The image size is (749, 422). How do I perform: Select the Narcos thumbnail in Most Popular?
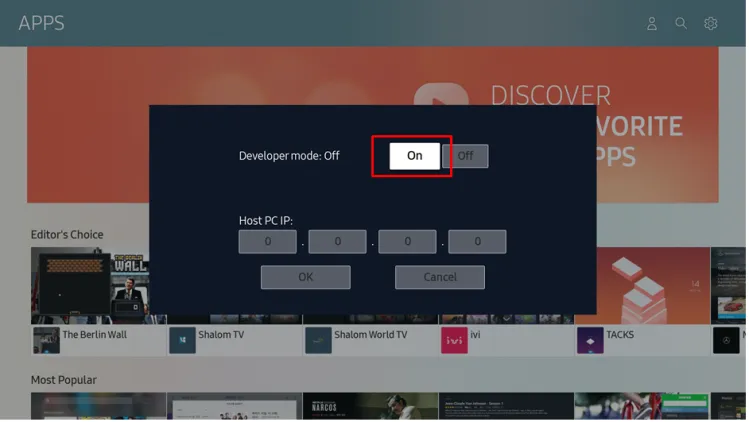370,406
